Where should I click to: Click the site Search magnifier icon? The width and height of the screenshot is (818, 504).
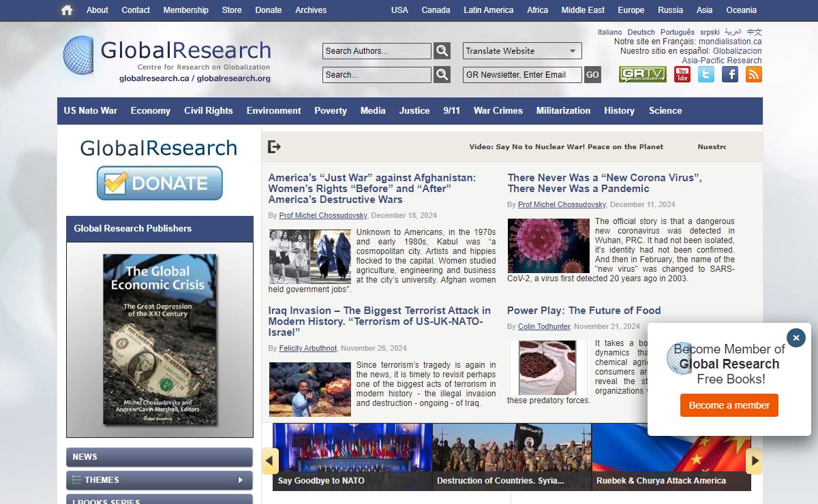pos(442,75)
